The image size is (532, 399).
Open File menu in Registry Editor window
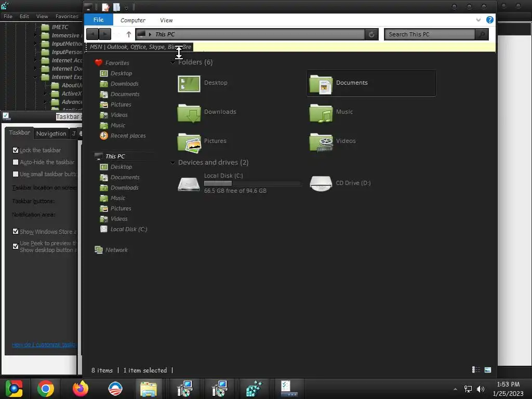pos(8,16)
